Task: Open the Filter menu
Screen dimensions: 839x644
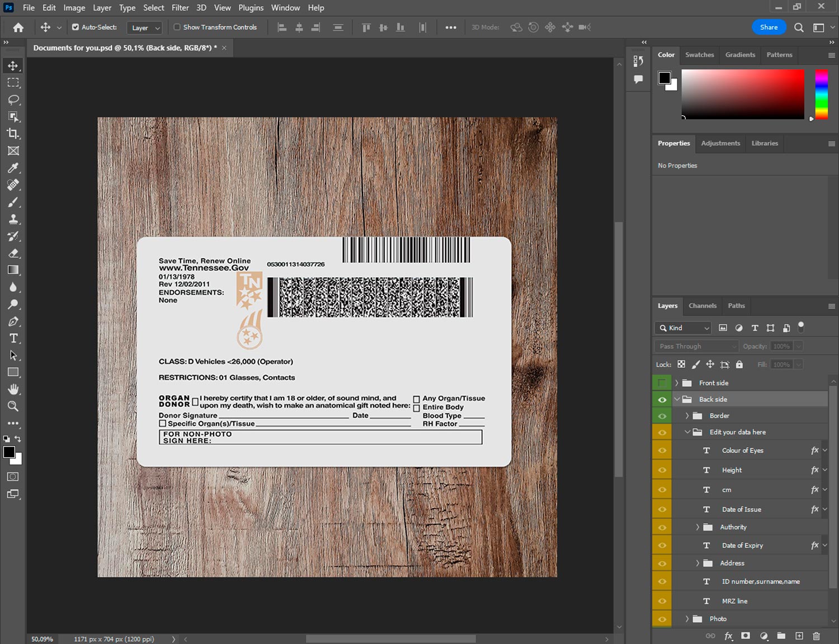Action: [x=180, y=8]
